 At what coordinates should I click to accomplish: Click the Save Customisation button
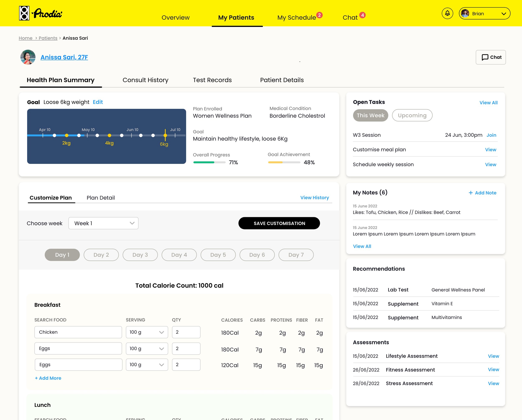point(279,223)
